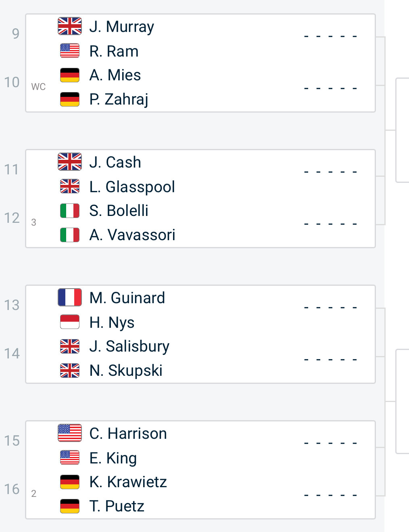Click the Italian flag beside S. Bolelli
Viewport: 409px width, 532px height.
[70, 211]
